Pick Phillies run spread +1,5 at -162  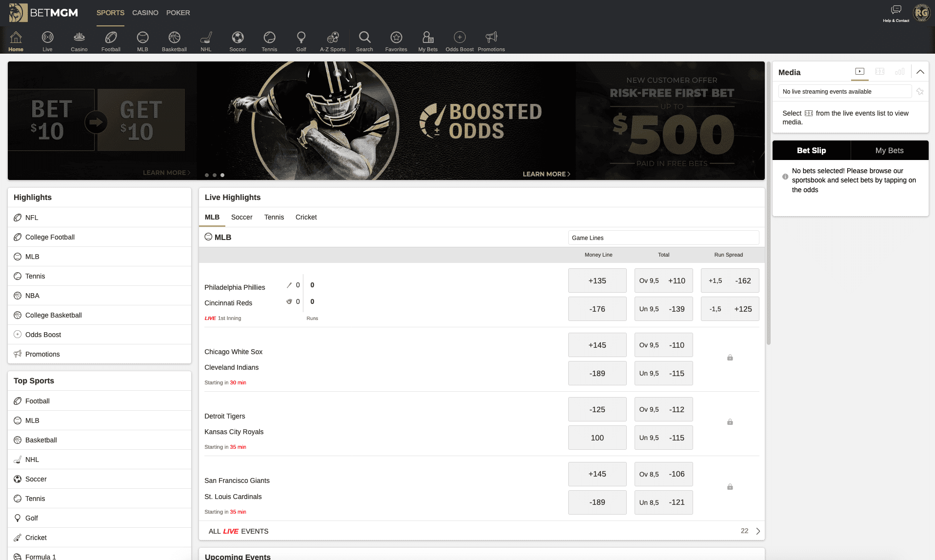click(730, 280)
